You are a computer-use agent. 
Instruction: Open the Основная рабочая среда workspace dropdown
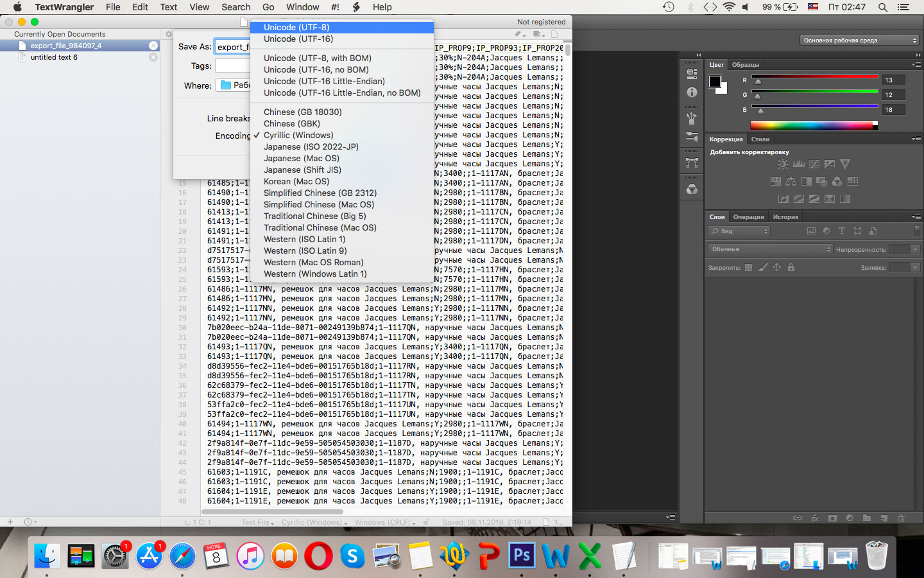[x=859, y=40]
